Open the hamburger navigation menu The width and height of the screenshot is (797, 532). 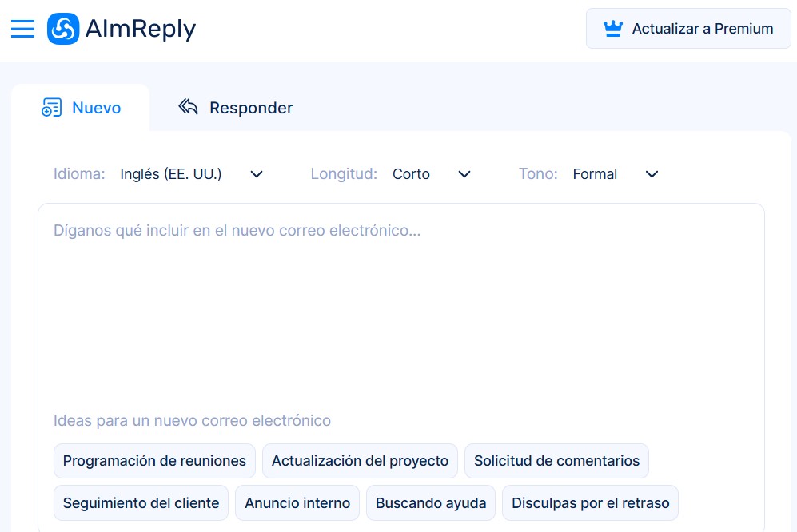click(22, 30)
